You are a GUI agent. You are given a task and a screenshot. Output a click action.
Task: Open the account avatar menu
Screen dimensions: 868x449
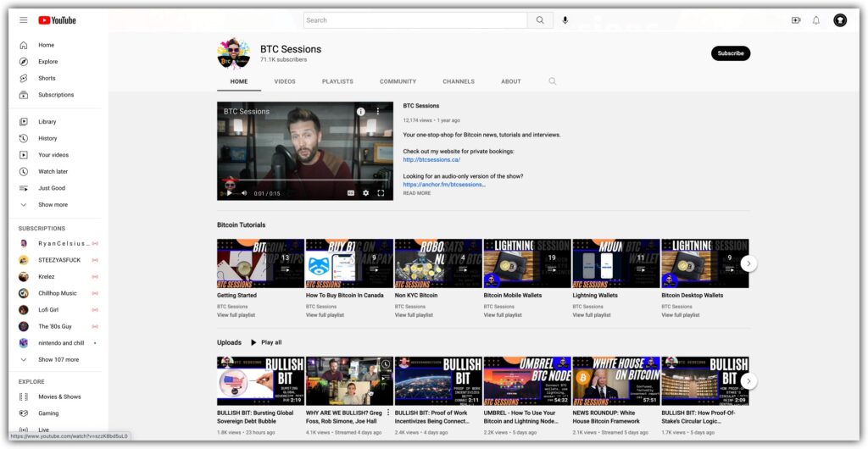tap(840, 20)
